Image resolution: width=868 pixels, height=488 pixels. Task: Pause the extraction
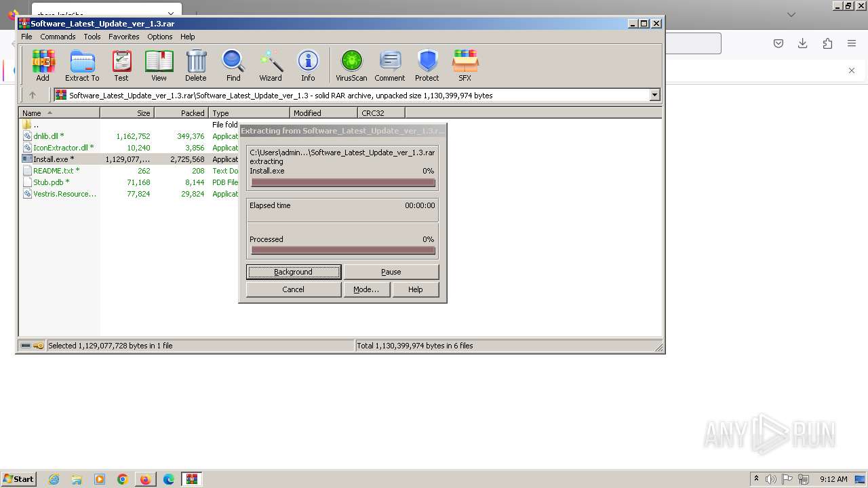[391, 272]
